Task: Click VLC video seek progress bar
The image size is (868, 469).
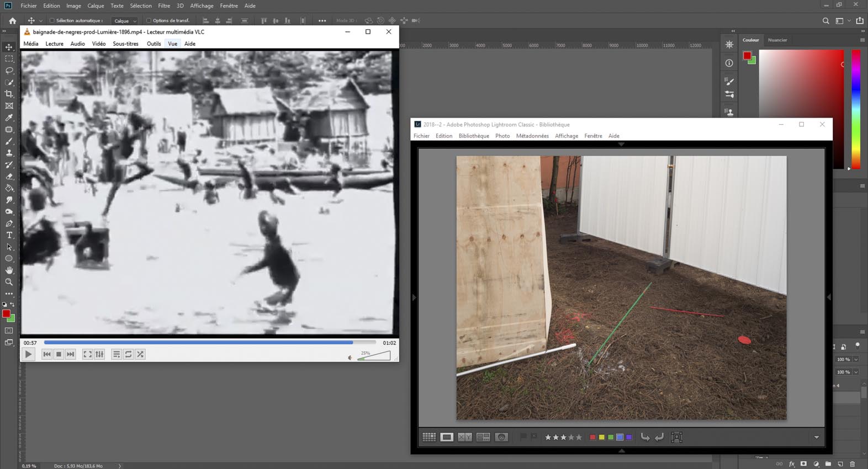Action: coord(210,343)
